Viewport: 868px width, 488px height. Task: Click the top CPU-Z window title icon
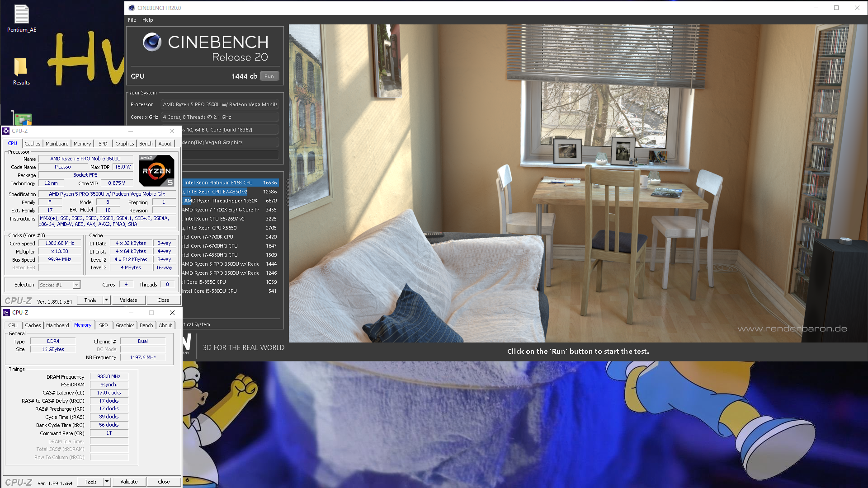[6, 131]
